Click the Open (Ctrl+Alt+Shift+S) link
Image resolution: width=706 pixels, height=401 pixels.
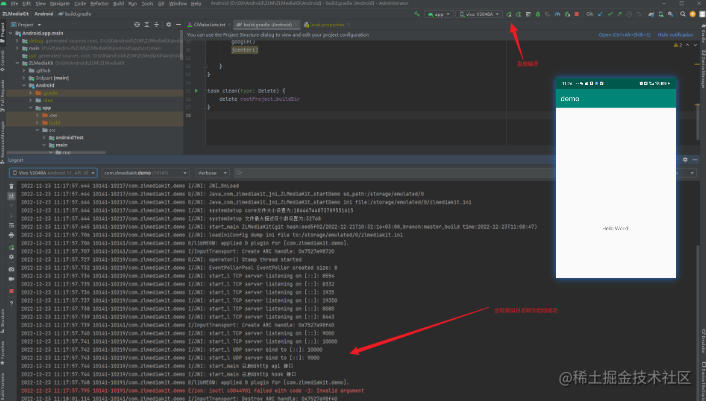(x=625, y=35)
